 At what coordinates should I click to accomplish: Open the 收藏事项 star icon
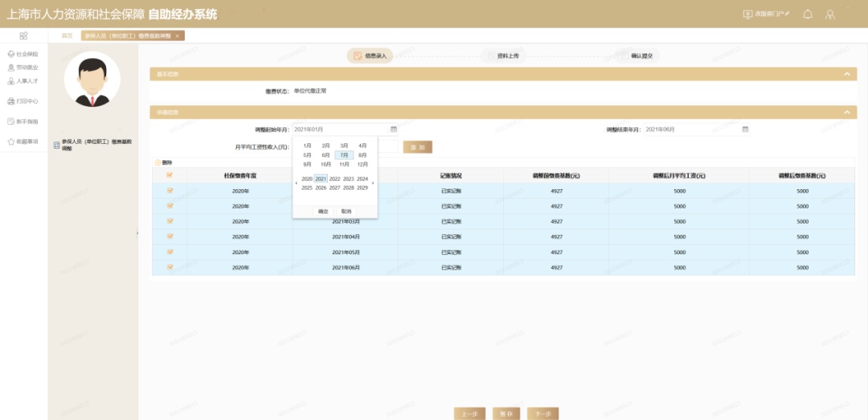coord(11,142)
